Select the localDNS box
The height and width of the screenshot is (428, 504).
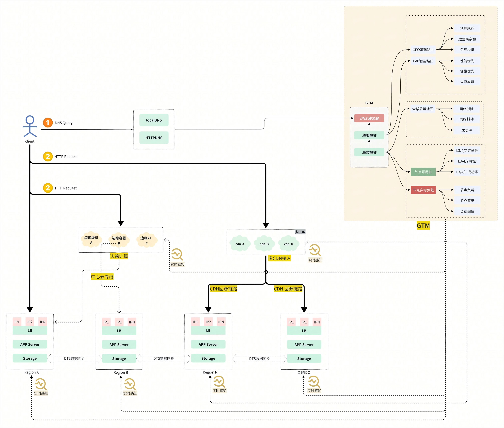pyautogui.click(x=154, y=120)
